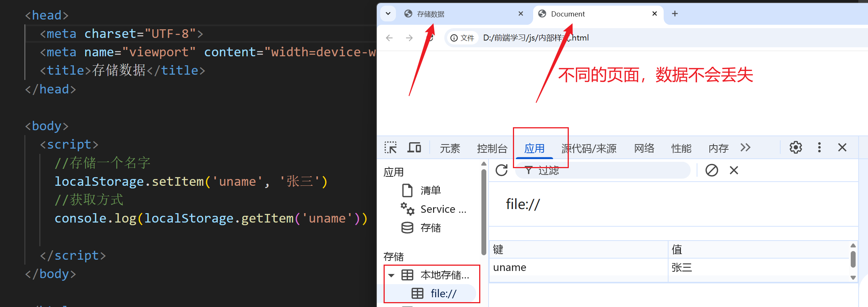Image resolution: width=868 pixels, height=307 pixels.
Task: Click the 存储 sidebar section heading
Action: point(394,257)
